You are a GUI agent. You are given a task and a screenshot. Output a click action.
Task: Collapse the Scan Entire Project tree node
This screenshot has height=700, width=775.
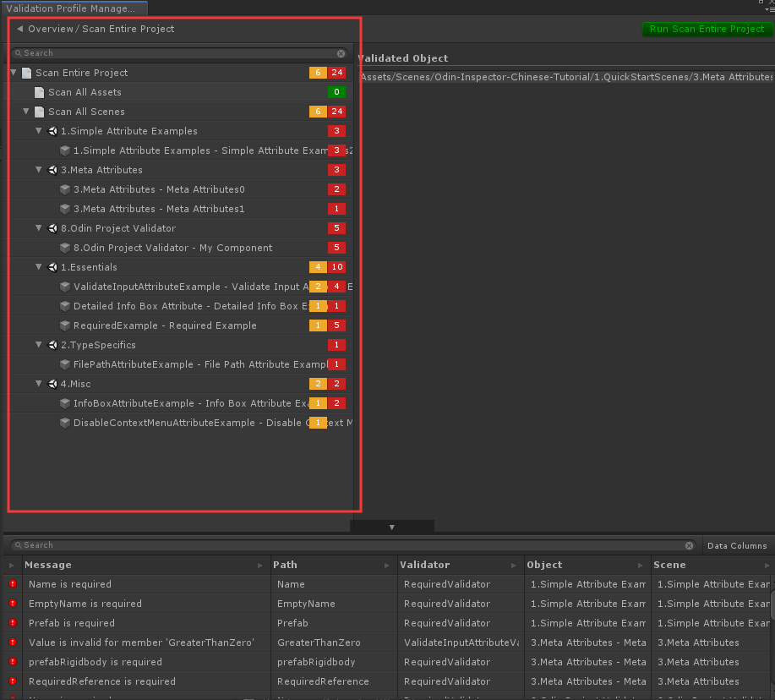coord(14,73)
